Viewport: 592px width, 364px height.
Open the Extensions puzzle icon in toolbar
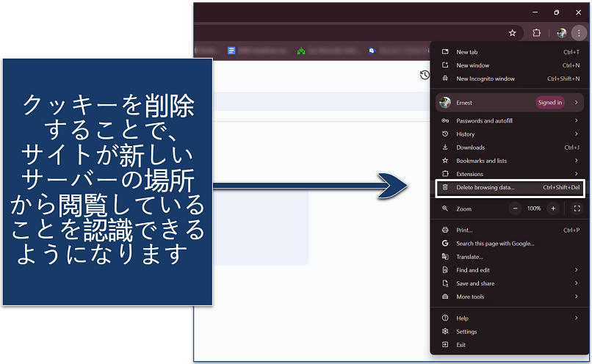(536, 33)
